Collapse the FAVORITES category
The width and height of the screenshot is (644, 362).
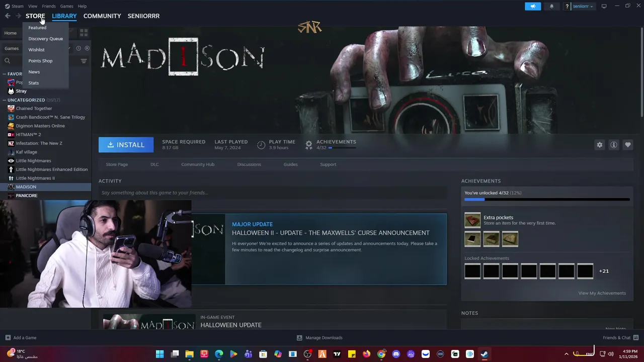(x=4, y=74)
